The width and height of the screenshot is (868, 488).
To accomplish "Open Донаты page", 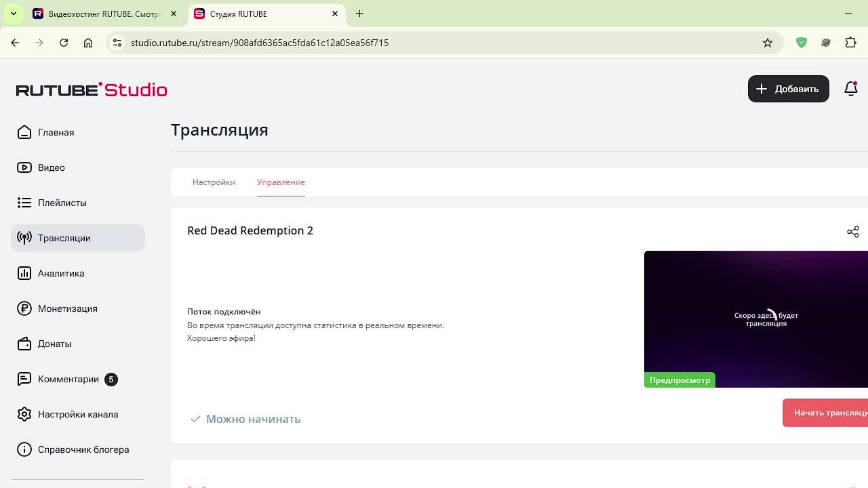I will tap(78, 344).
